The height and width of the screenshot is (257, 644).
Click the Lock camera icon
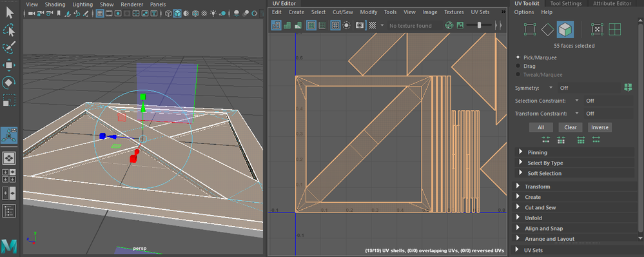(x=40, y=14)
